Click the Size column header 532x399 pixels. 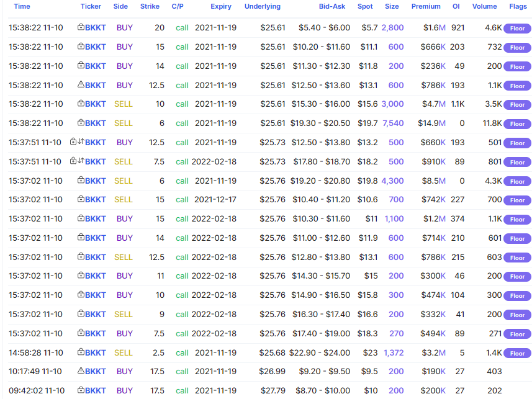(x=392, y=6)
